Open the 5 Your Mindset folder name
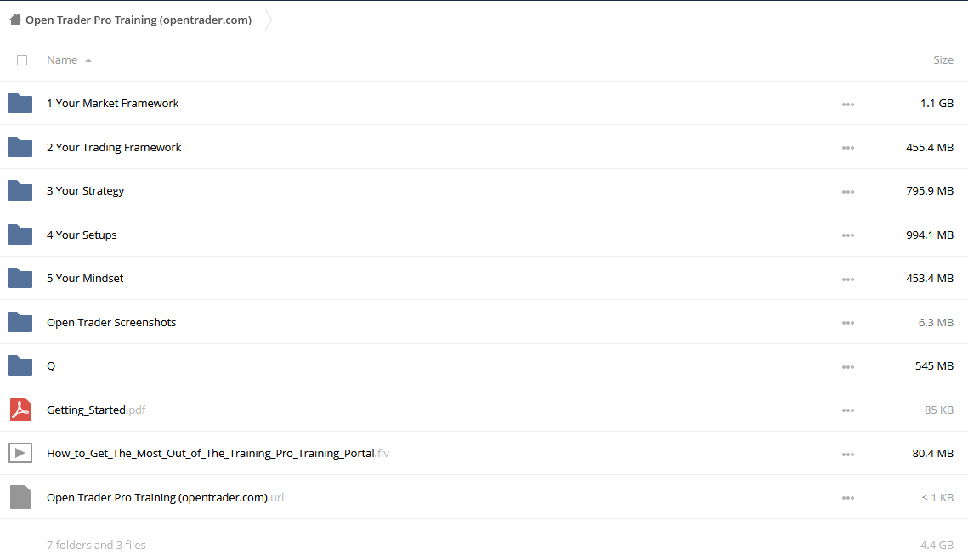 coord(85,279)
